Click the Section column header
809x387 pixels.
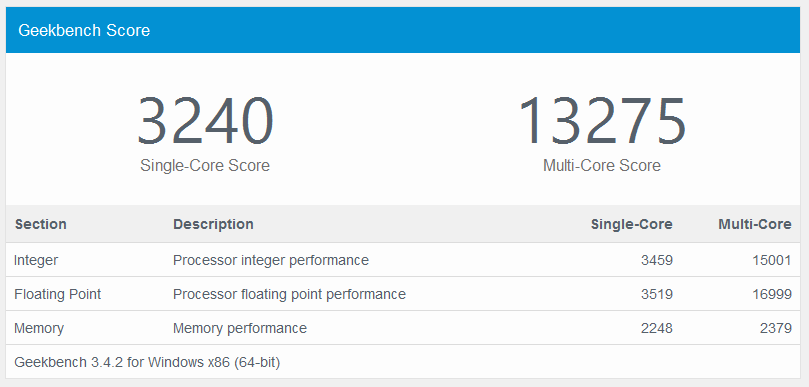pos(41,224)
